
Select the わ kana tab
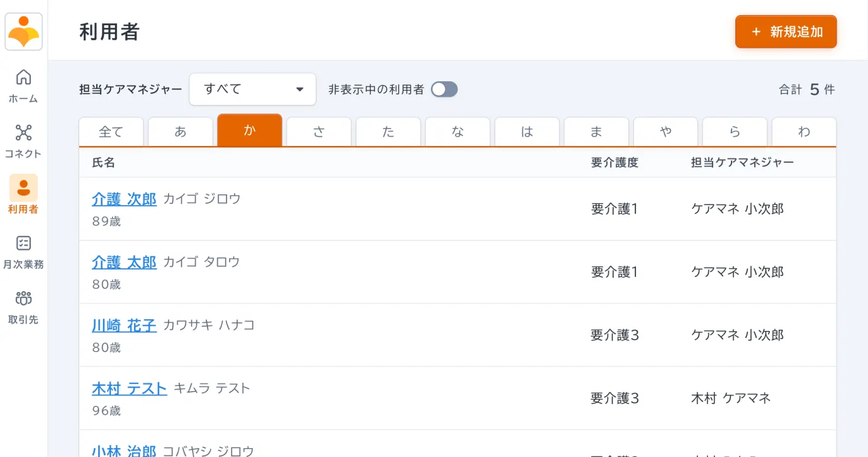click(804, 132)
